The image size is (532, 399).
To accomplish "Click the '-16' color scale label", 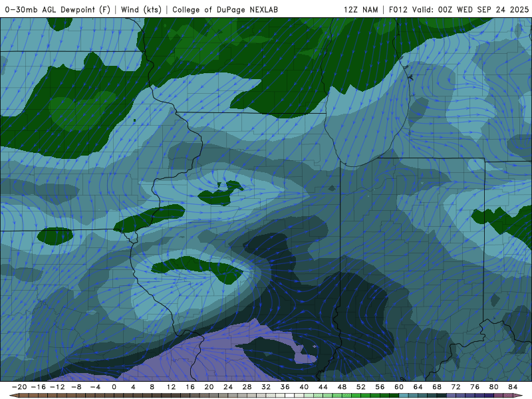I will tap(38, 387).
